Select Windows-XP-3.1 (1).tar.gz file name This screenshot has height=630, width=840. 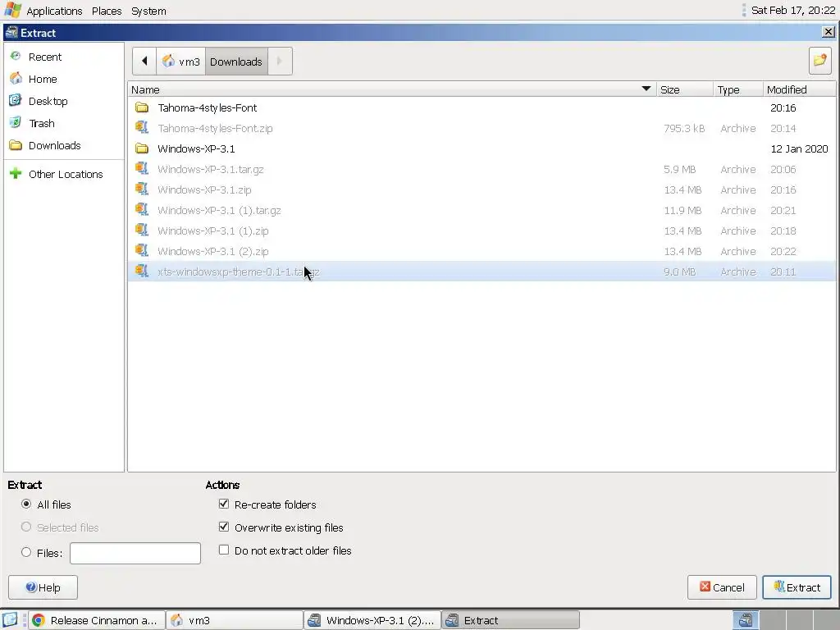219,210
